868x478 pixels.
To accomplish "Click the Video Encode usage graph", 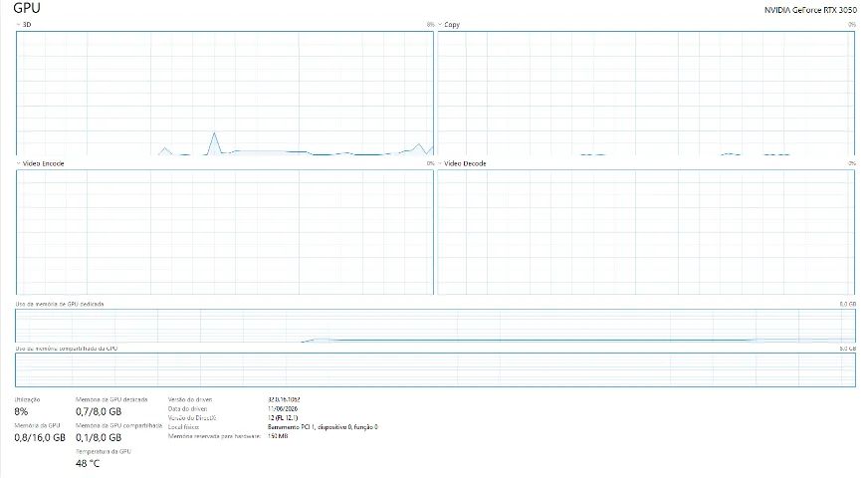I will 225,232.
